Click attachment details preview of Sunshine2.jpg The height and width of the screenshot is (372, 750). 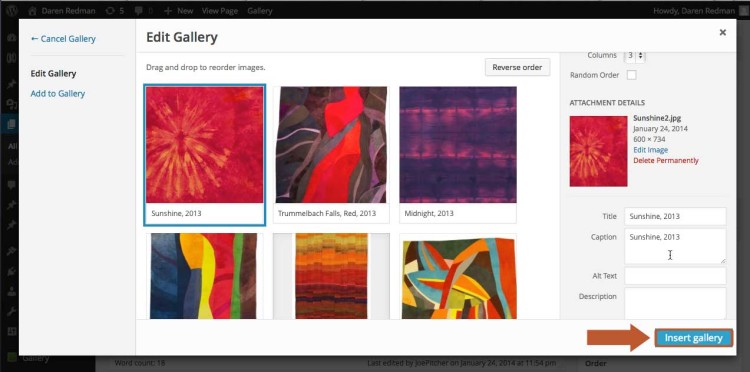(598, 151)
